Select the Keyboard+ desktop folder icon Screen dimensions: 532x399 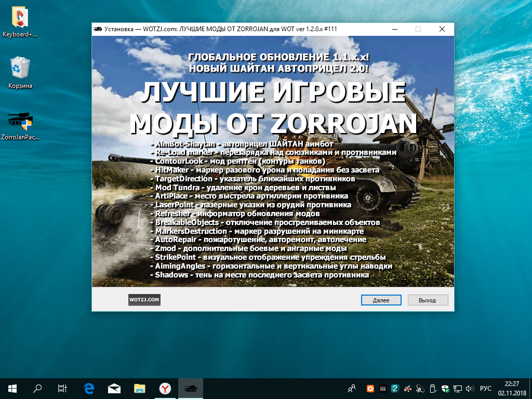[x=20, y=22]
